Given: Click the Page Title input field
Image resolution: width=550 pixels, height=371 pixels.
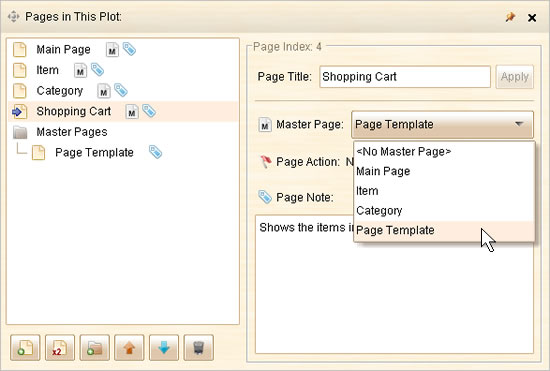Looking at the screenshot, I should pos(405,76).
